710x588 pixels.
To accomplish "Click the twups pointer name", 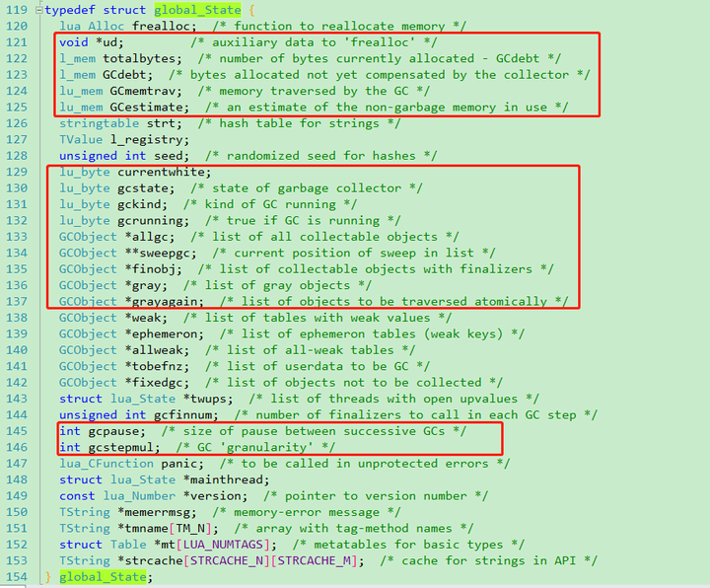I will [208, 399].
